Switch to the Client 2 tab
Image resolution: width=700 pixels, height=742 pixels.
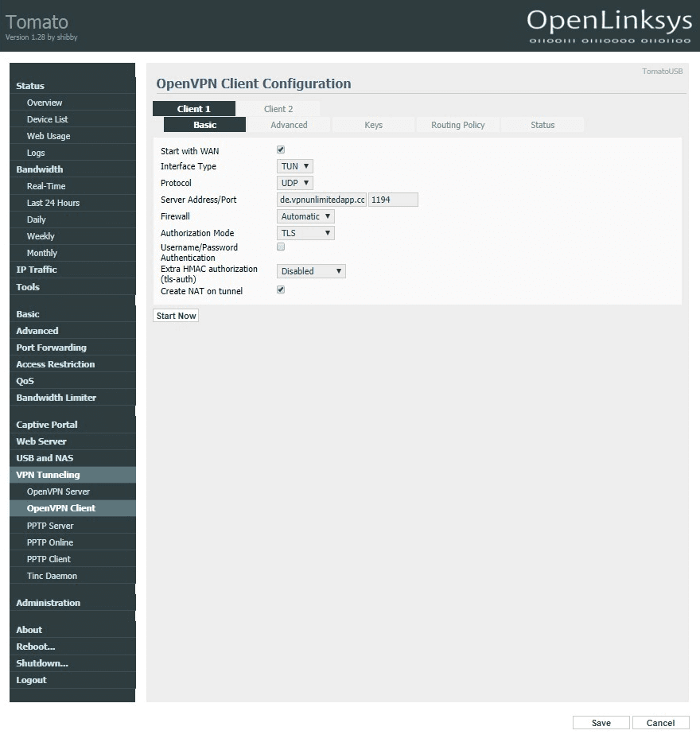(280, 108)
